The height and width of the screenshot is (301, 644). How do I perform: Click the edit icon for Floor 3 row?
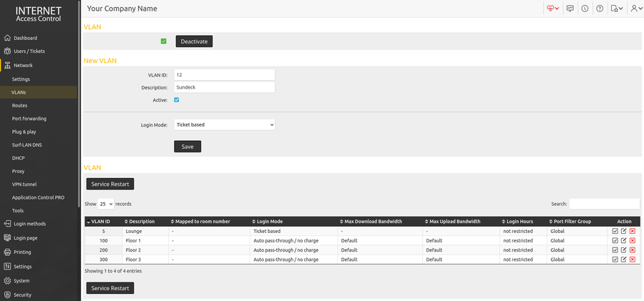pos(623,260)
